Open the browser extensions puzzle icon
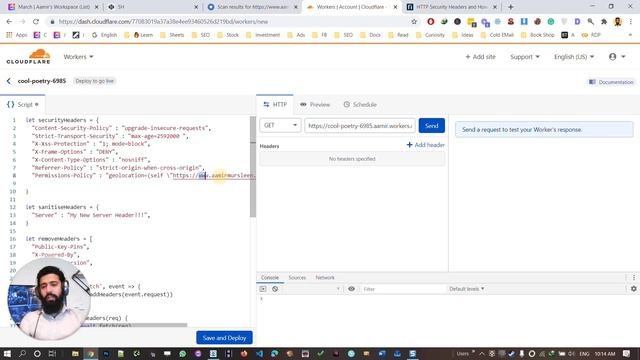The height and width of the screenshot is (360, 640). pyautogui.click(x=604, y=22)
